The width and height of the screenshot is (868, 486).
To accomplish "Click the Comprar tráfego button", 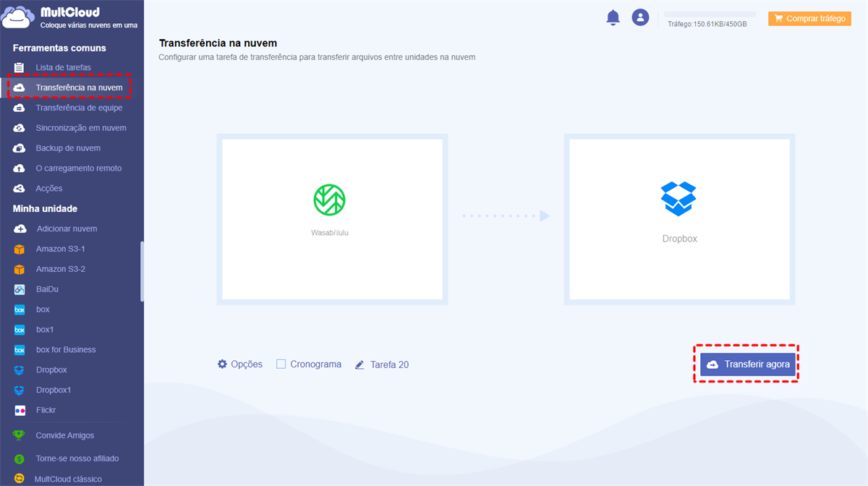I will tap(809, 19).
